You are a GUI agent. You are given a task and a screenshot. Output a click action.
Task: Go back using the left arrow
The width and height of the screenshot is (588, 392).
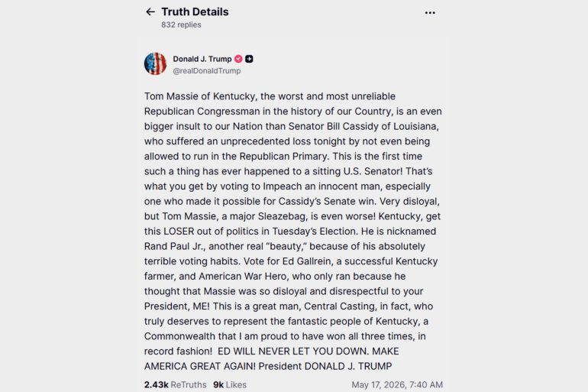pyautogui.click(x=150, y=12)
